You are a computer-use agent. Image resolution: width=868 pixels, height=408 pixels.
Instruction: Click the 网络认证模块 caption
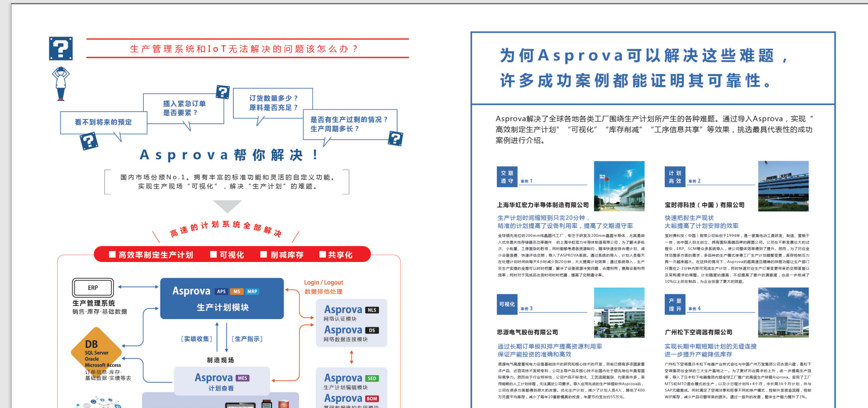tap(340, 319)
